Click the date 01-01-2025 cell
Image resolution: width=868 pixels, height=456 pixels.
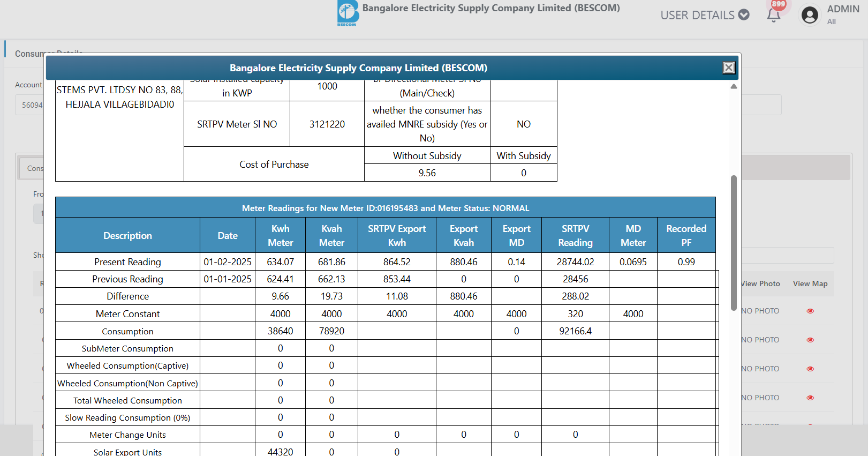pyautogui.click(x=228, y=279)
